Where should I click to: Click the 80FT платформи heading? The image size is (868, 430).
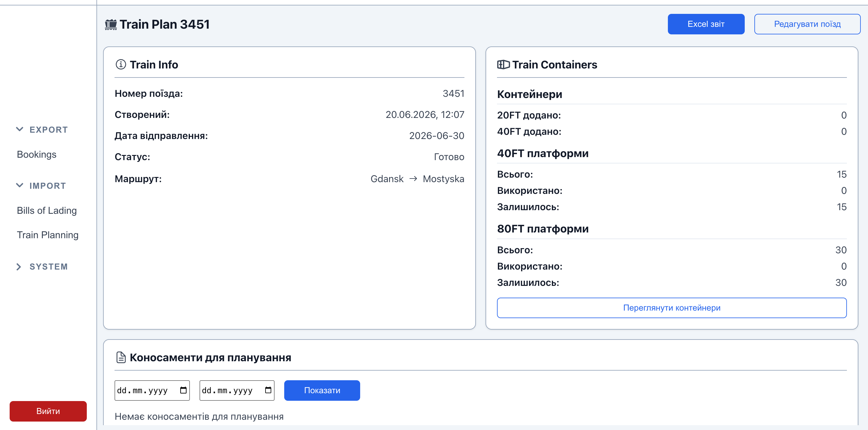542,229
